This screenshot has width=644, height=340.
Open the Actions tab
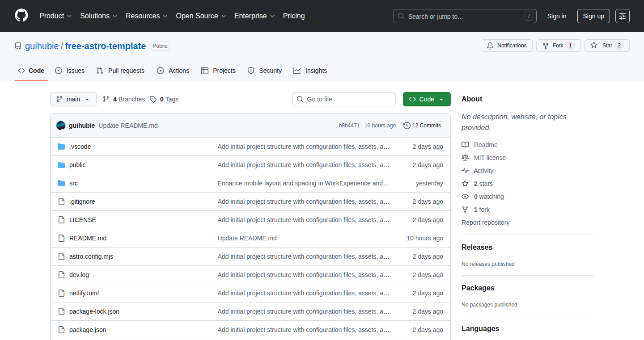coord(173,71)
